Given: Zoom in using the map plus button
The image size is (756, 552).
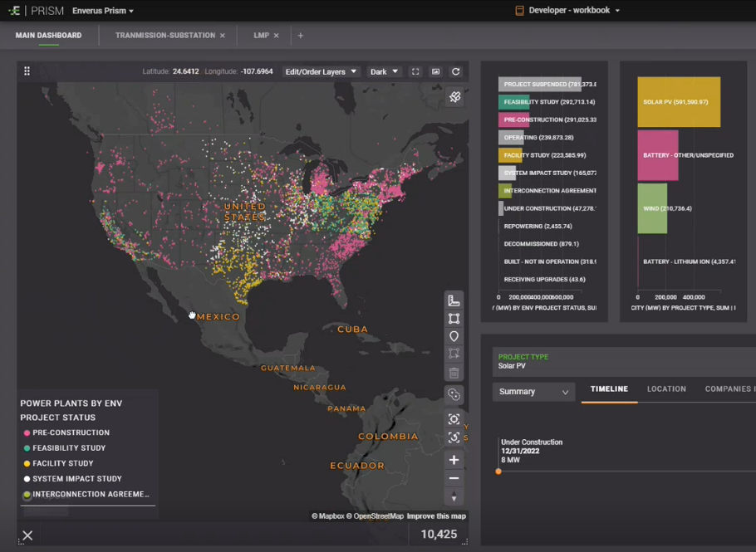Looking at the screenshot, I should (x=454, y=460).
